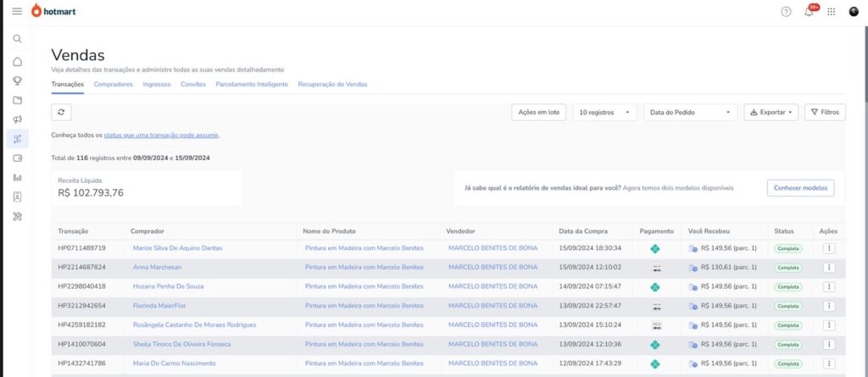Expand the 10 registros dropdown

604,113
